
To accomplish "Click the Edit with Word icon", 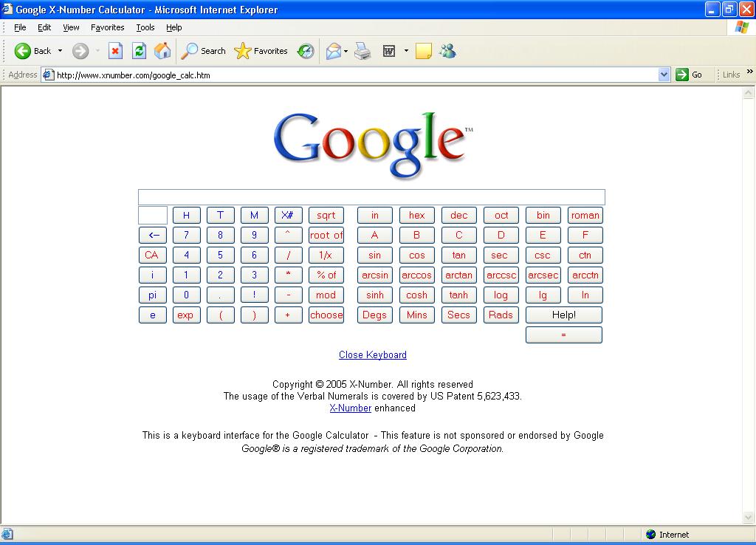I will tap(388, 51).
